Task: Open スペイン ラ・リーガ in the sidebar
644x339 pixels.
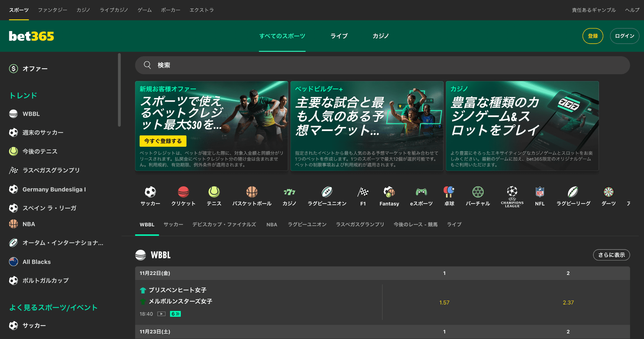Action: 49,208
